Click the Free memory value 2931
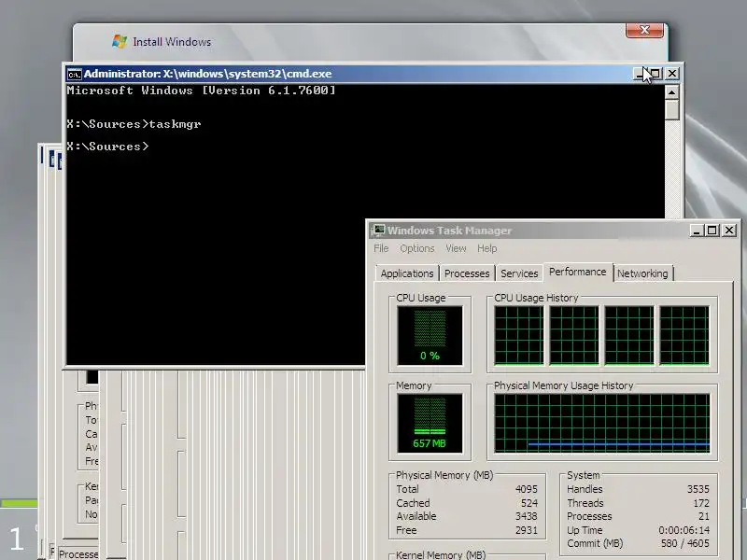The width and height of the screenshot is (747, 560). click(526, 530)
